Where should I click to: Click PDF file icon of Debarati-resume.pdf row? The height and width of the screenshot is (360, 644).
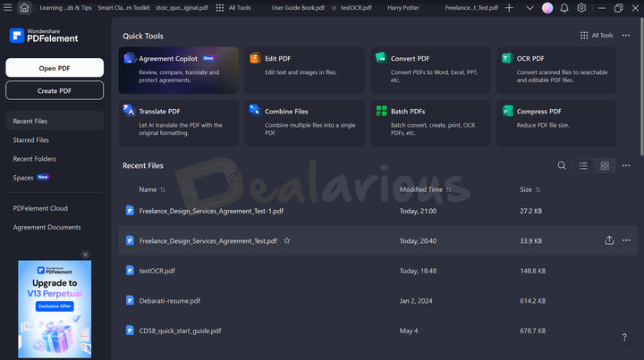pos(130,300)
